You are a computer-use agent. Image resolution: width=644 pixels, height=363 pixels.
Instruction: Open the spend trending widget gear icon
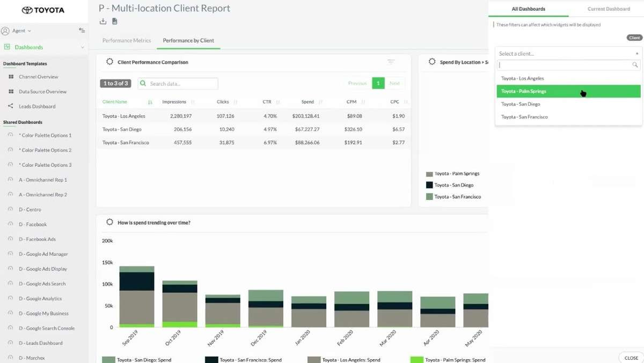tap(109, 222)
